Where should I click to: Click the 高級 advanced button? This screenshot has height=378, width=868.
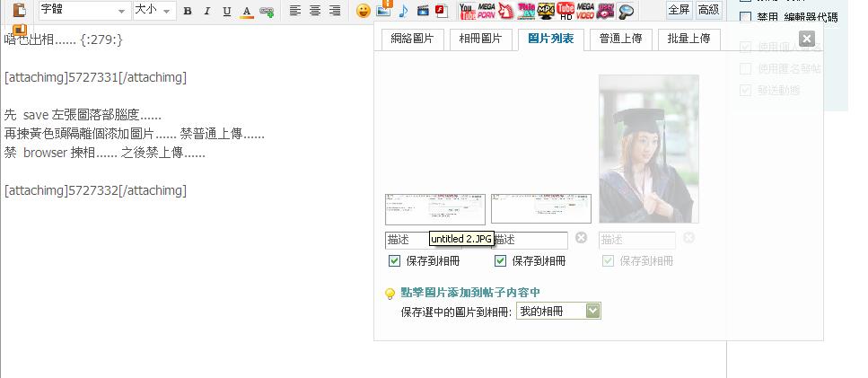click(708, 10)
